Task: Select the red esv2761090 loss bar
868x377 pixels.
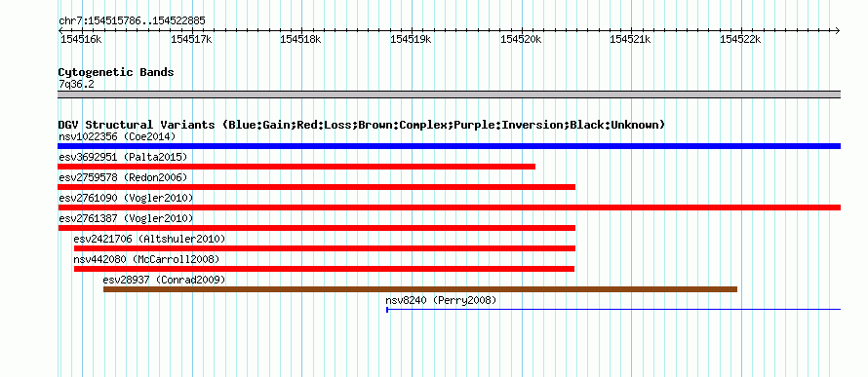Action: [x=449, y=207]
